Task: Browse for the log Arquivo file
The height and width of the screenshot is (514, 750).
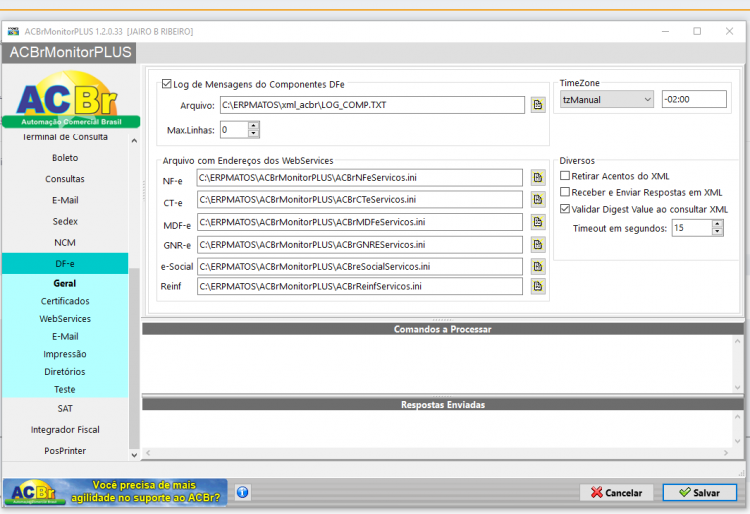Action: click(538, 105)
